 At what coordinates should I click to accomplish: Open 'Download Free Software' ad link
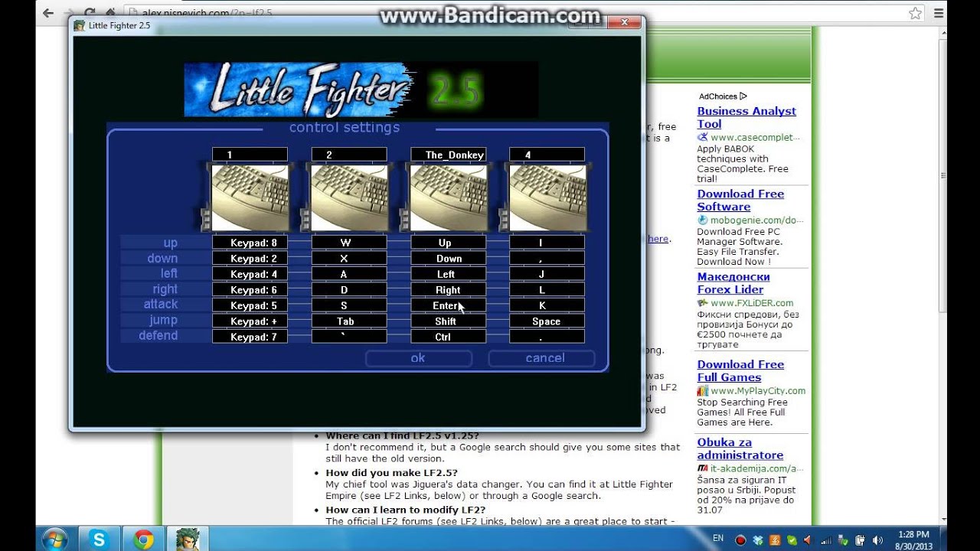pyautogui.click(x=740, y=201)
